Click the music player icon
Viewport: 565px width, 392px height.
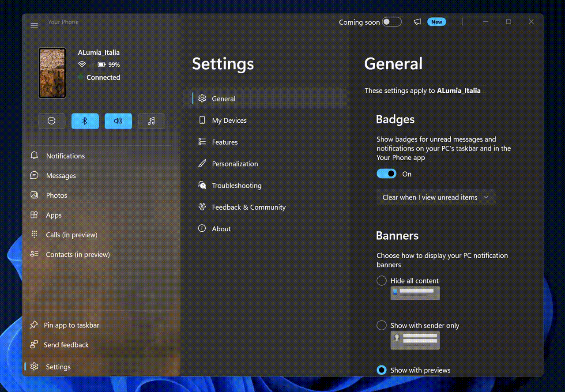pos(151,121)
